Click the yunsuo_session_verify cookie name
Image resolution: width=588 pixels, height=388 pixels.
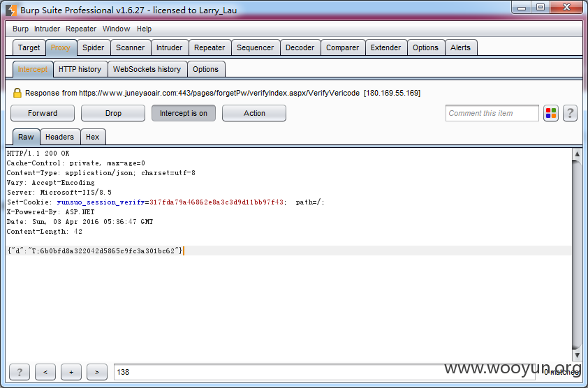101,202
